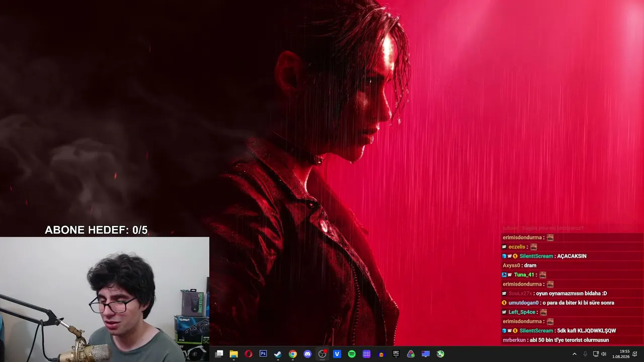
Task: Open Spotify from the taskbar
Action: coord(352,354)
